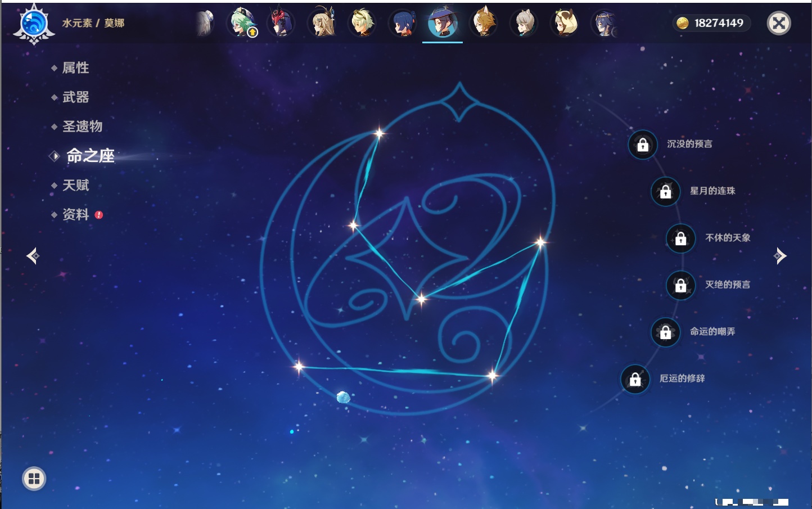This screenshot has height=509, width=812.
Task: Select cream-haired character with brown spotted hat
Action: click(x=564, y=23)
